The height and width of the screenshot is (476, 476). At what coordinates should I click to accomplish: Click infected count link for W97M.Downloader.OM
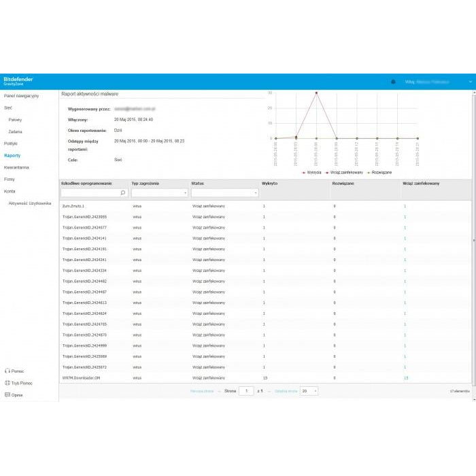(406, 377)
